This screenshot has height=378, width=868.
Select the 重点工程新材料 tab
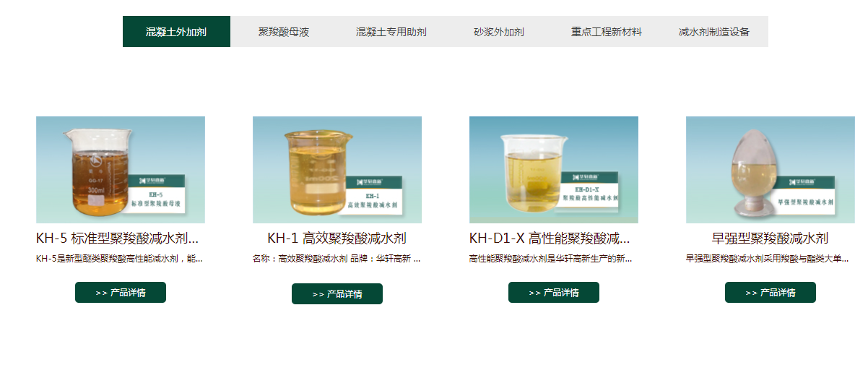click(x=607, y=32)
